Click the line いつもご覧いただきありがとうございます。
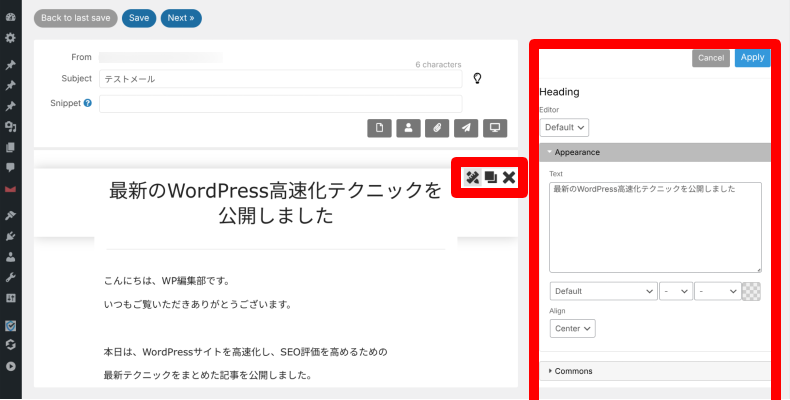Screen dimensions: 790x400 pos(198,304)
